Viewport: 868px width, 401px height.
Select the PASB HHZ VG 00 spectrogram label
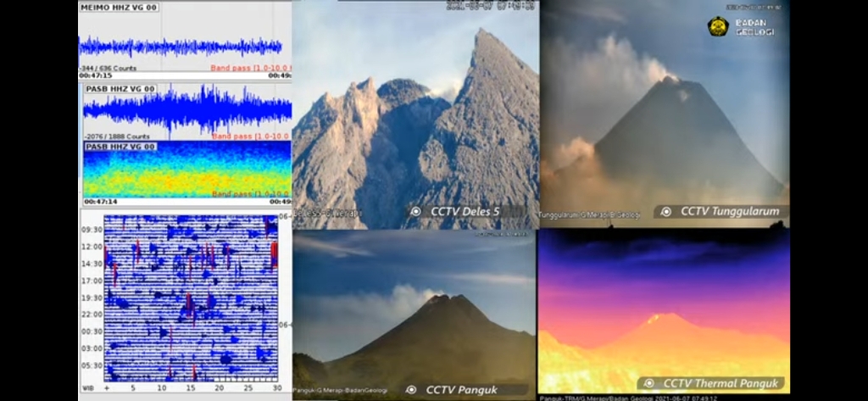coord(120,147)
